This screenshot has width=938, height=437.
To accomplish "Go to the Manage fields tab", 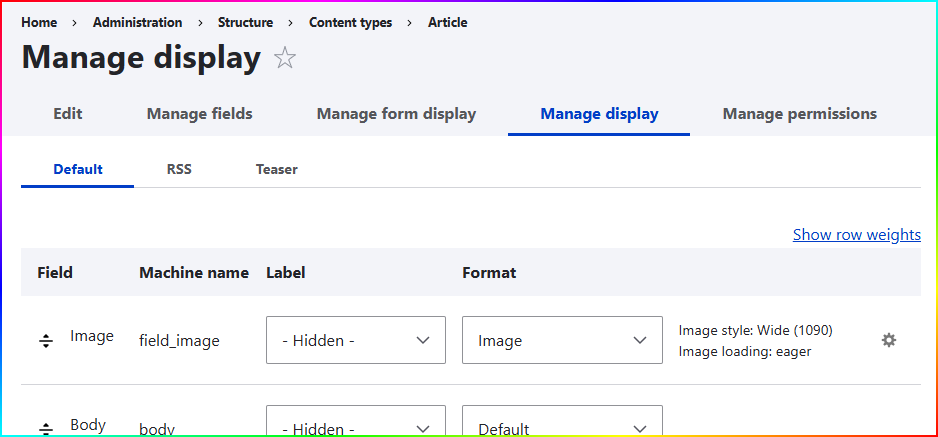I will click(199, 114).
